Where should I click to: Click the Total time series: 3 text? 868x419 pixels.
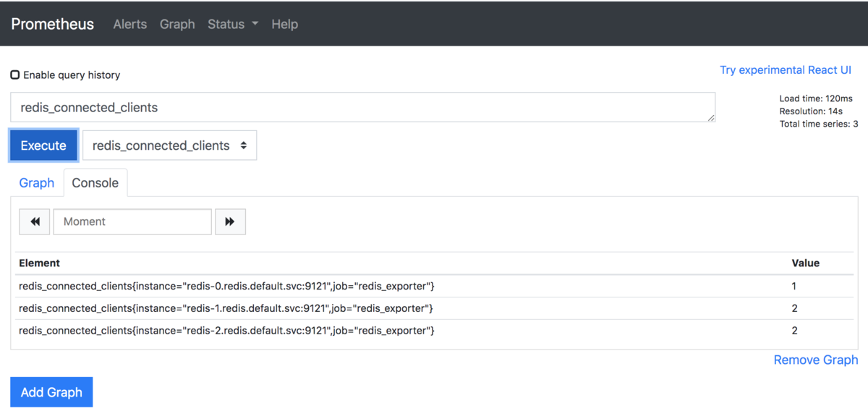(x=819, y=124)
